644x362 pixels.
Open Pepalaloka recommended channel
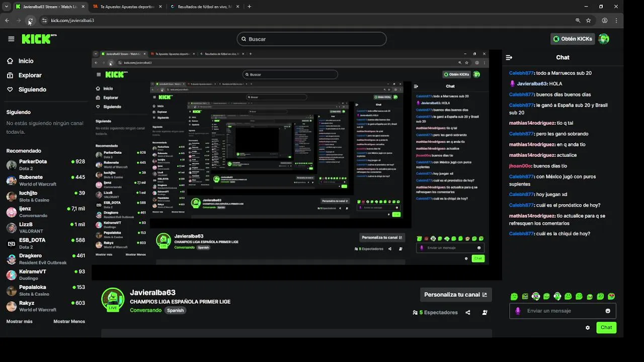45,291
